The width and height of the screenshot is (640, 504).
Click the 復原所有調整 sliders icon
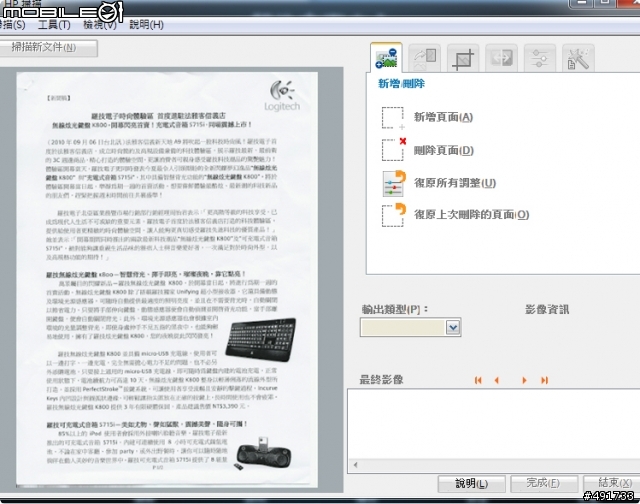[x=394, y=183]
